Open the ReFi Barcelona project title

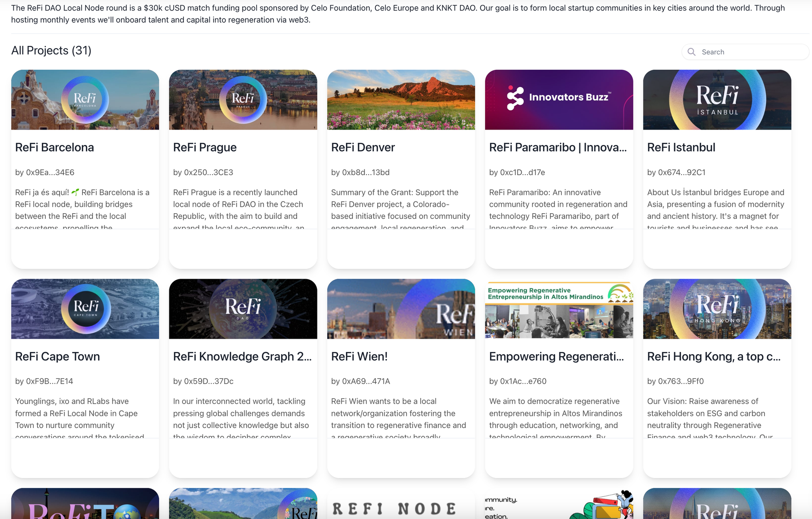pos(54,147)
